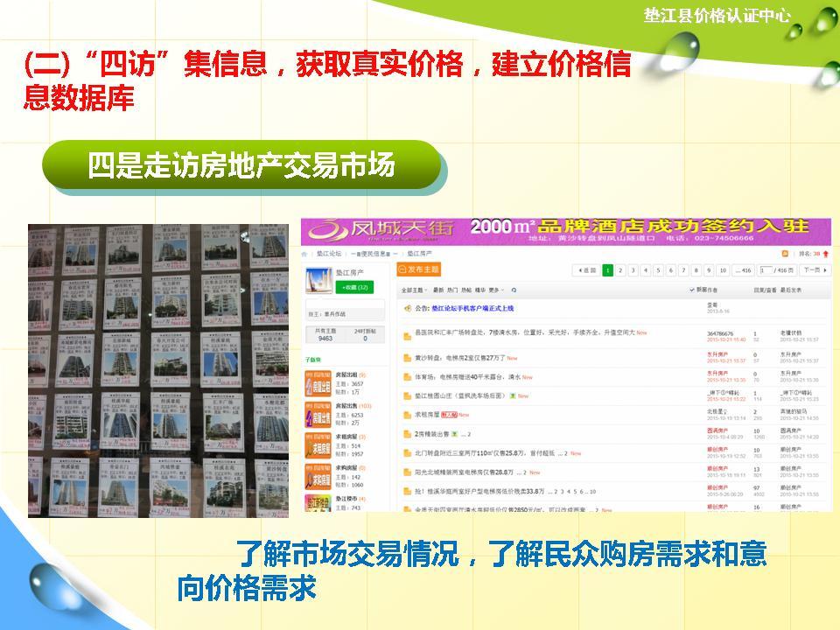Expand the ...416 pagination expander
The width and height of the screenshot is (840, 630).
coord(742,269)
